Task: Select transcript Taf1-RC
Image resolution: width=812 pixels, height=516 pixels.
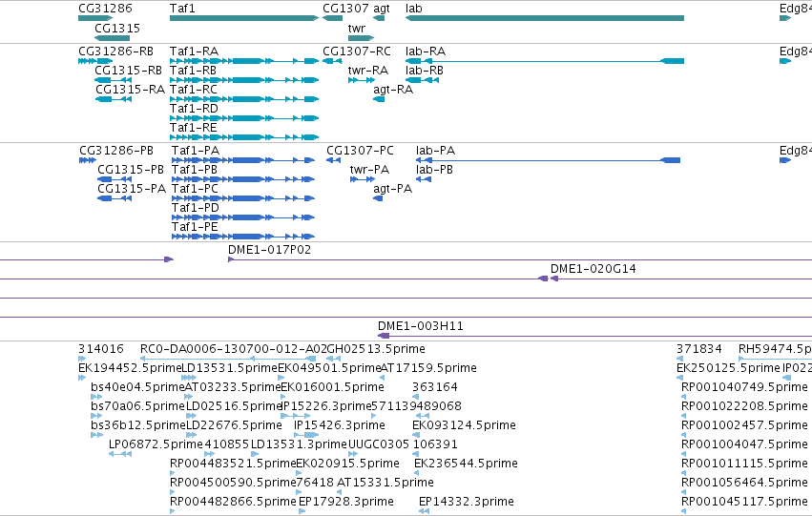Action: (x=244, y=99)
